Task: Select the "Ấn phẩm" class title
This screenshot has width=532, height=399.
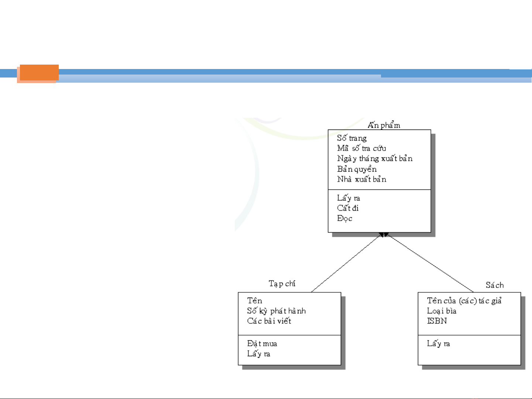Action: pyautogui.click(x=384, y=125)
